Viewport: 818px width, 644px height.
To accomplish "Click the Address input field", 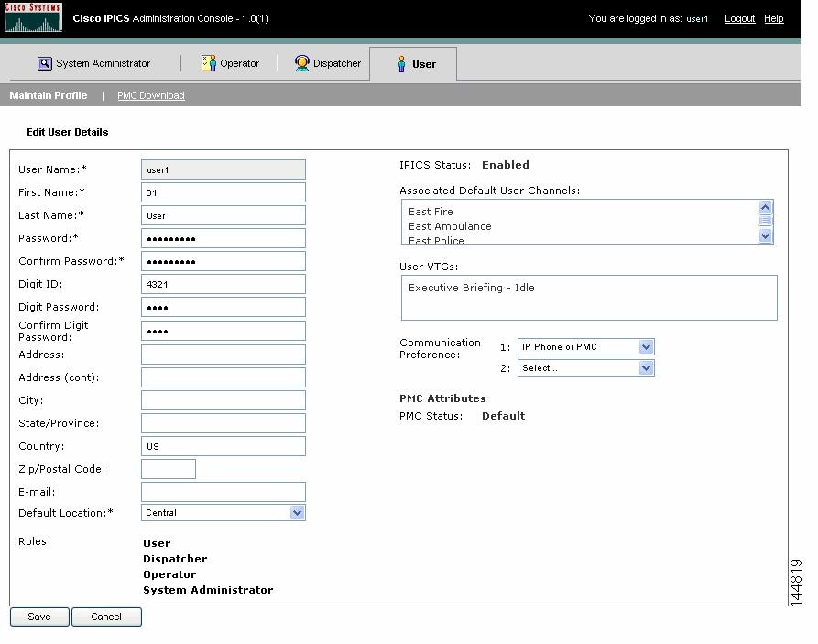I will point(224,355).
